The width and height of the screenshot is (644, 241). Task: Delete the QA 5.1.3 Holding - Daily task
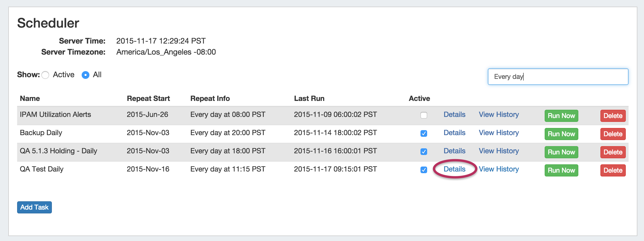pyautogui.click(x=613, y=152)
